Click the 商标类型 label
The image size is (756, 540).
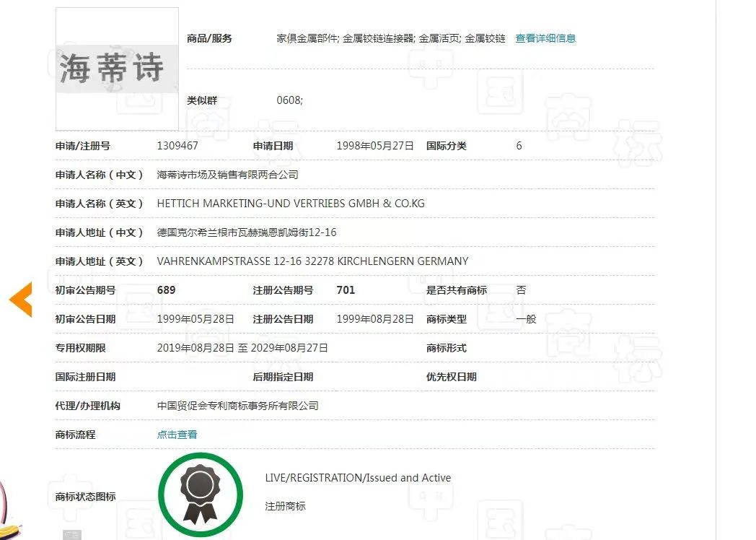(446, 319)
